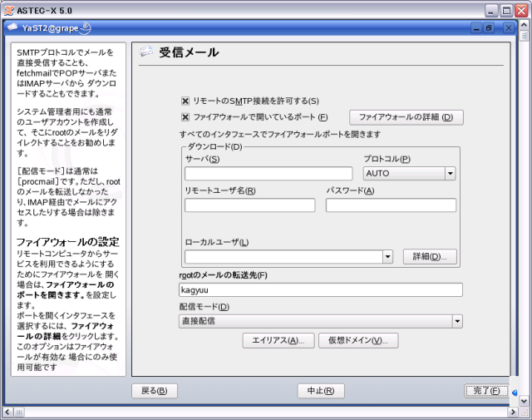Open the 配信モード dropdown showing 直接配信
532x420 pixels.
(456, 321)
